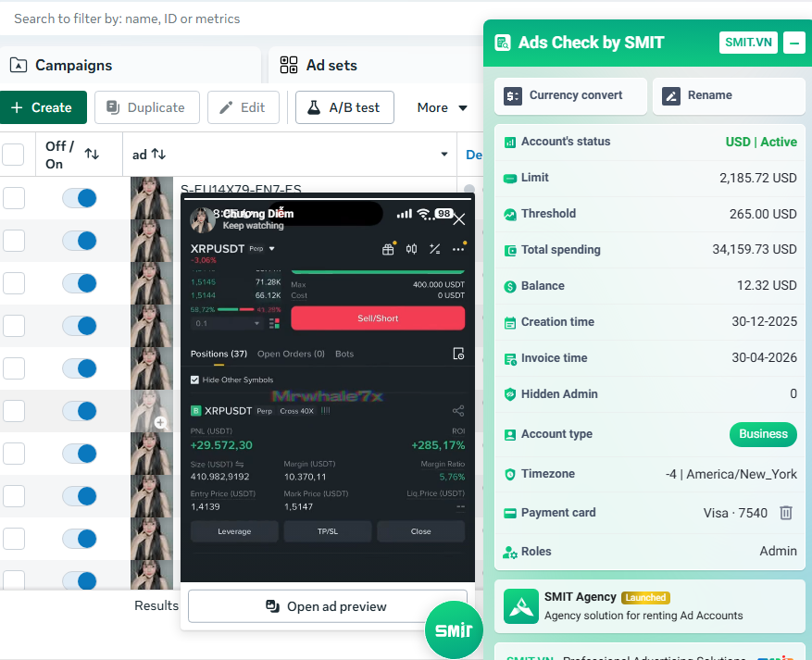Click the order book layout icon
Screen dimensions: 812x660
(x=274, y=324)
